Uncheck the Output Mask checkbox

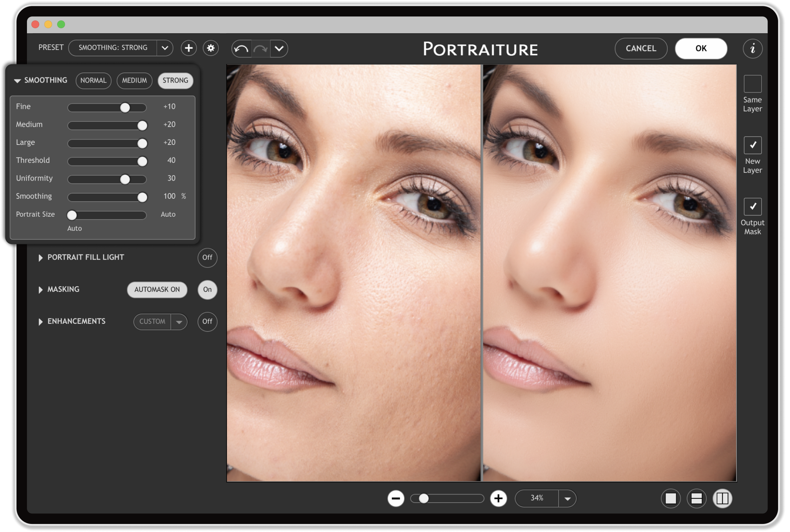pyautogui.click(x=753, y=207)
